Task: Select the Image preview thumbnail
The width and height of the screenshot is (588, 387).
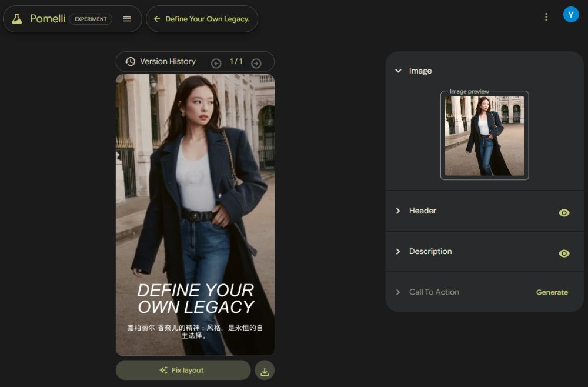Action: 485,136
